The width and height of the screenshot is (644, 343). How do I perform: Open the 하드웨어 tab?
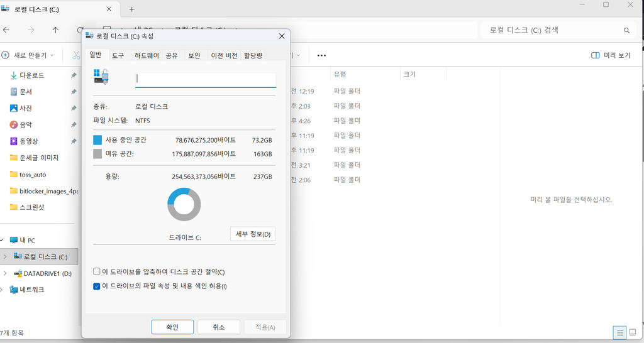click(x=147, y=55)
